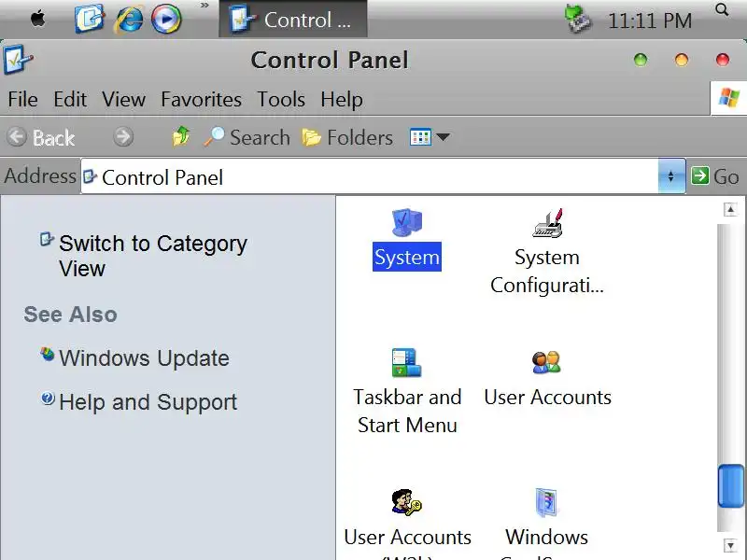Click the See Also heading

tap(71, 315)
